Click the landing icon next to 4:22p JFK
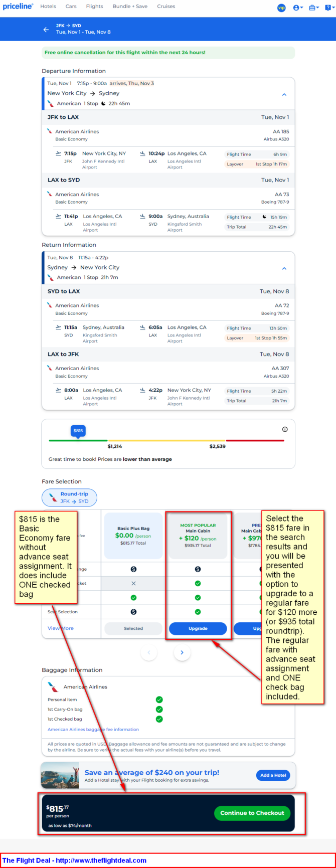Screen dimensions: 336x868 pyautogui.click(x=143, y=390)
